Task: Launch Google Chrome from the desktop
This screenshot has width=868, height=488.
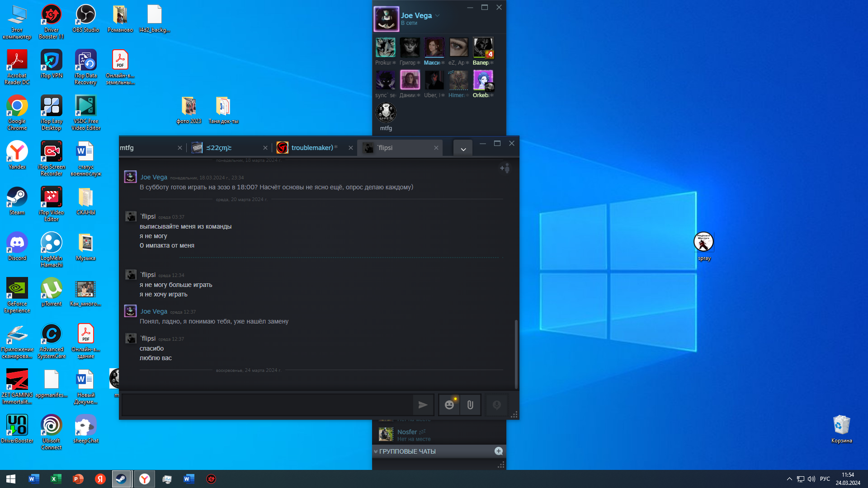Action: click(17, 113)
